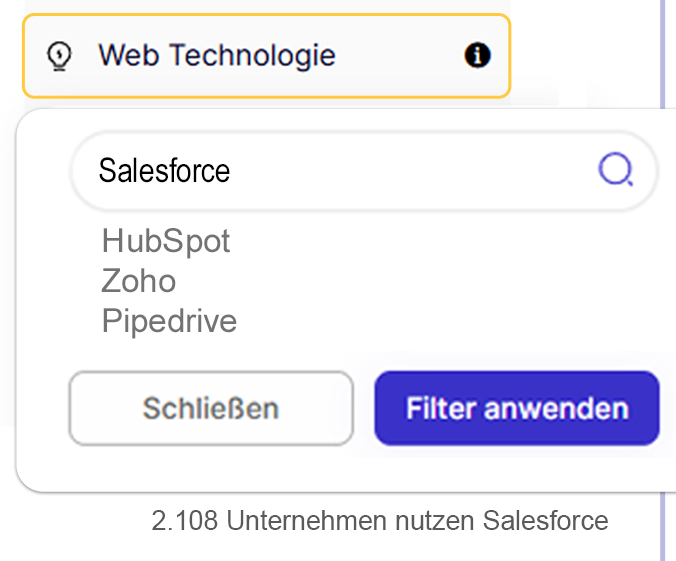This screenshot has width=676, height=561.
Task: Click the '2.108 Unternehmen nutzen Salesforce' text
Action: tap(380, 521)
